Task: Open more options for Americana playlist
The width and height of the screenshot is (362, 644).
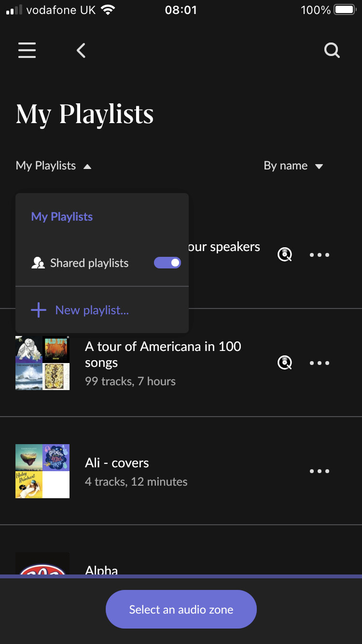Action: [319, 363]
